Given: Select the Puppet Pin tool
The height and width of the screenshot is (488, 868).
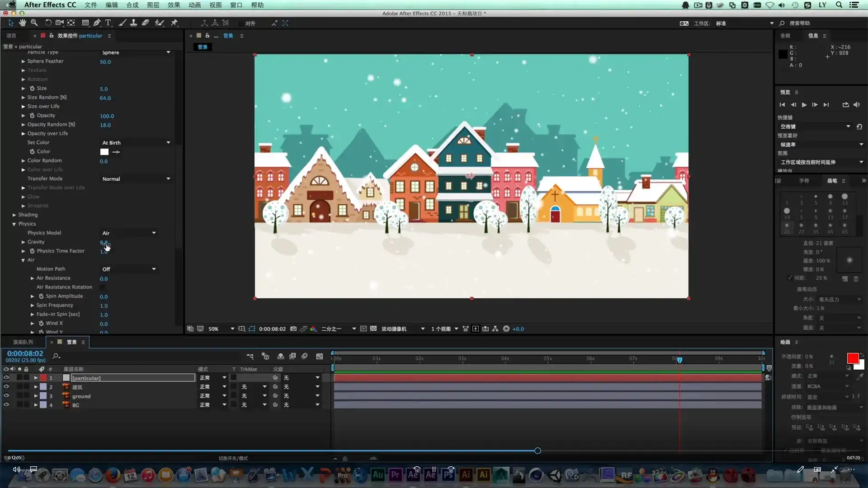Looking at the screenshot, I should [174, 23].
